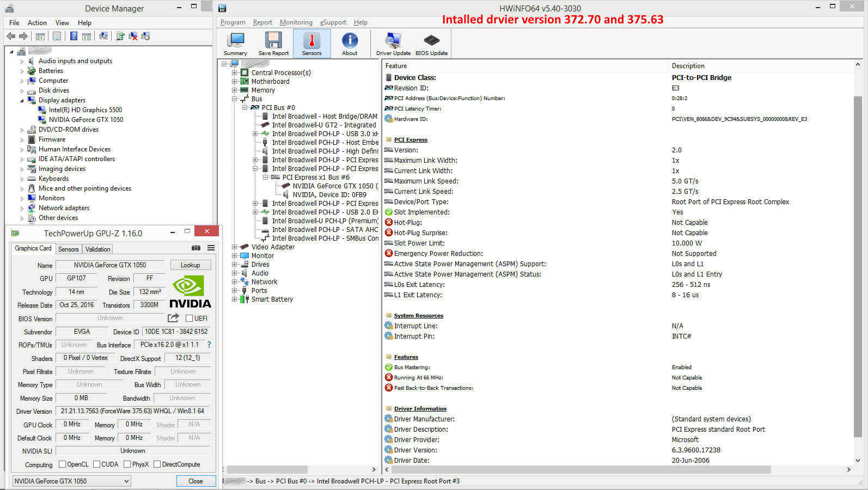Viewport: 868px width, 490px height.
Task: Toggle the PhysX checkbox
Action: 127,464
